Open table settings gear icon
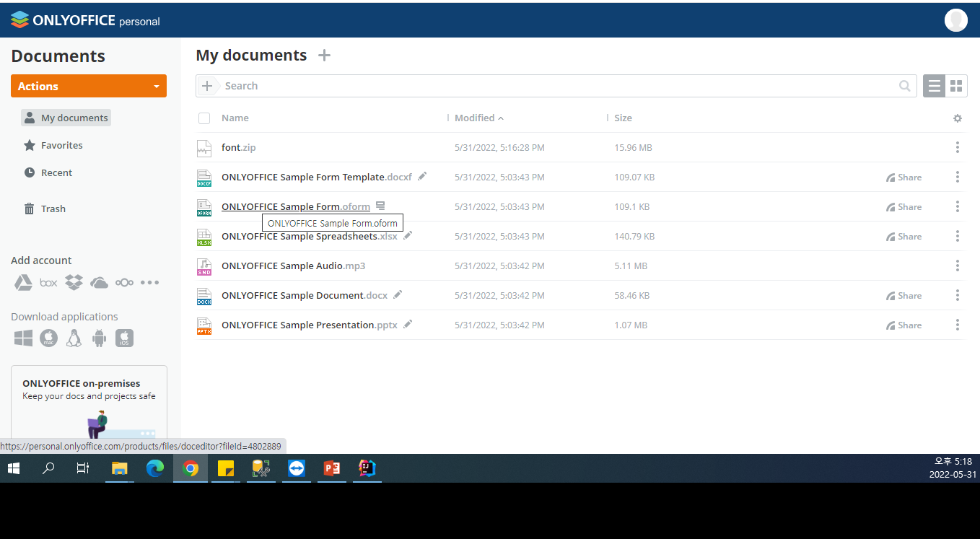 958,118
